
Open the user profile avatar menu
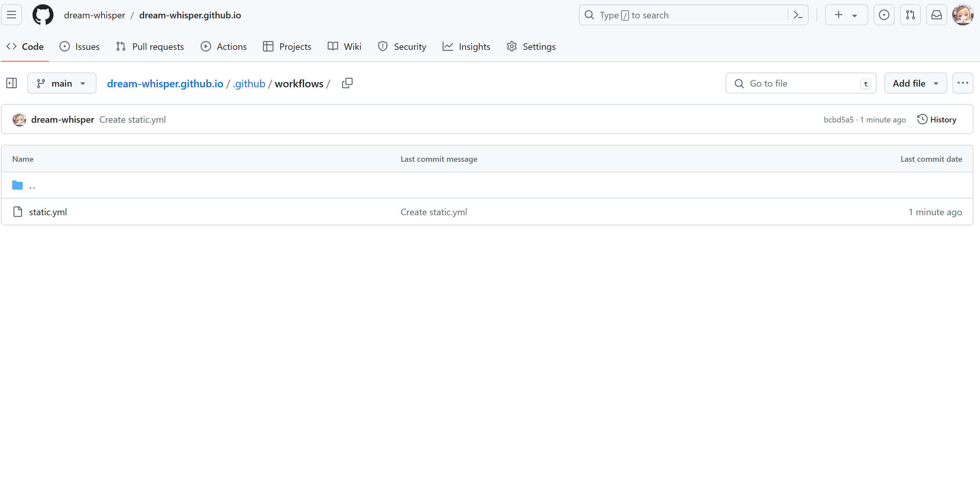(962, 15)
